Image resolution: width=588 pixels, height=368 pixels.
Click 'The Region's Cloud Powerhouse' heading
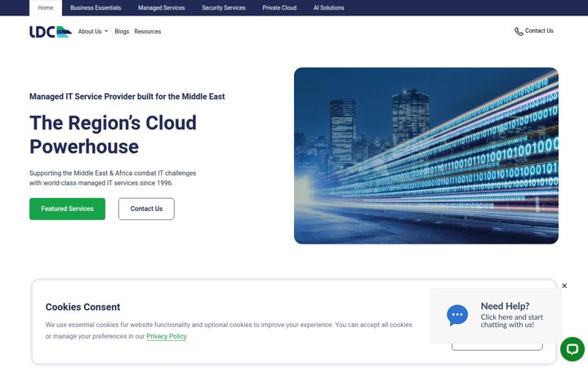pyautogui.click(x=113, y=134)
